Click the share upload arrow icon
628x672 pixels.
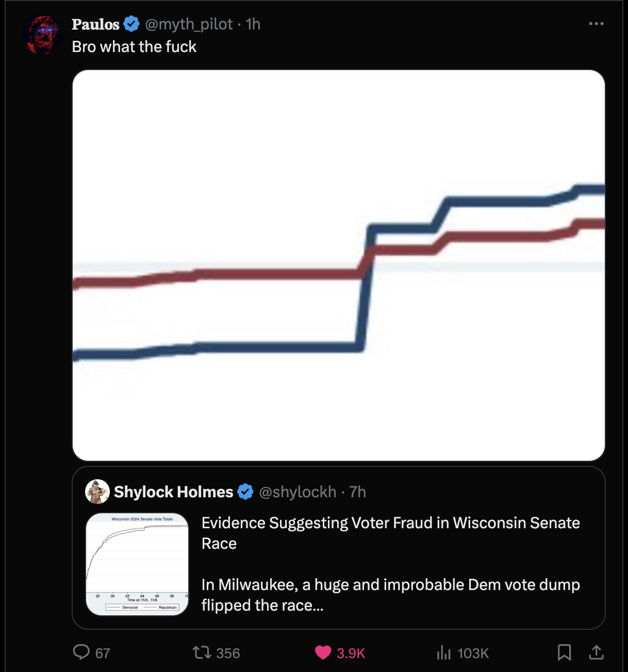tap(596, 652)
